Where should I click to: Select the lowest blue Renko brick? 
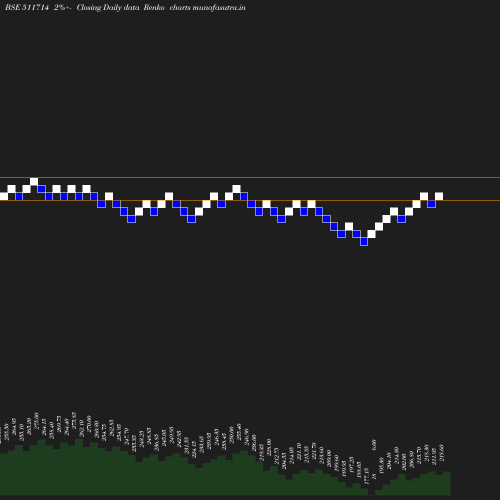[x=364, y=242]
